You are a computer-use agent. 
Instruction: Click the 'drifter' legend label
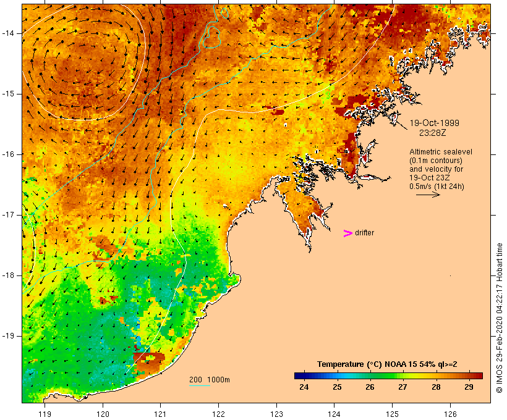[x=364, y=233]
